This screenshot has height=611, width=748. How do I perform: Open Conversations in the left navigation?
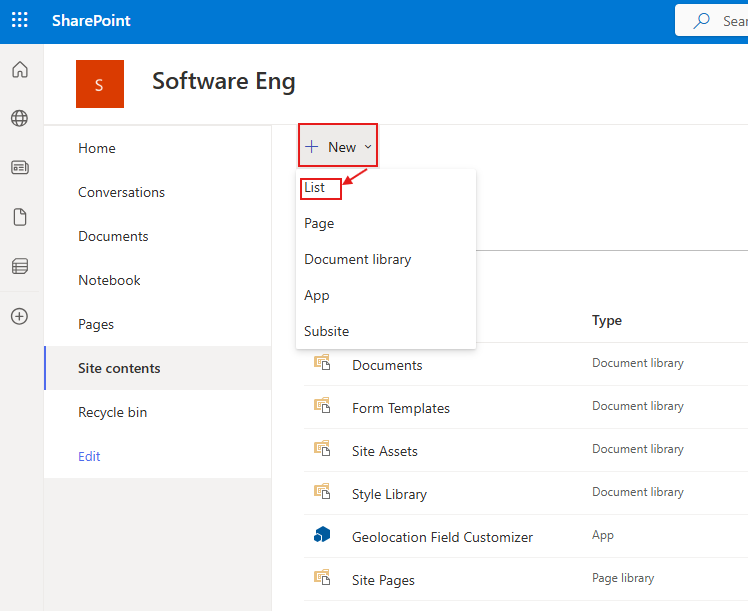tap(121, 192)
